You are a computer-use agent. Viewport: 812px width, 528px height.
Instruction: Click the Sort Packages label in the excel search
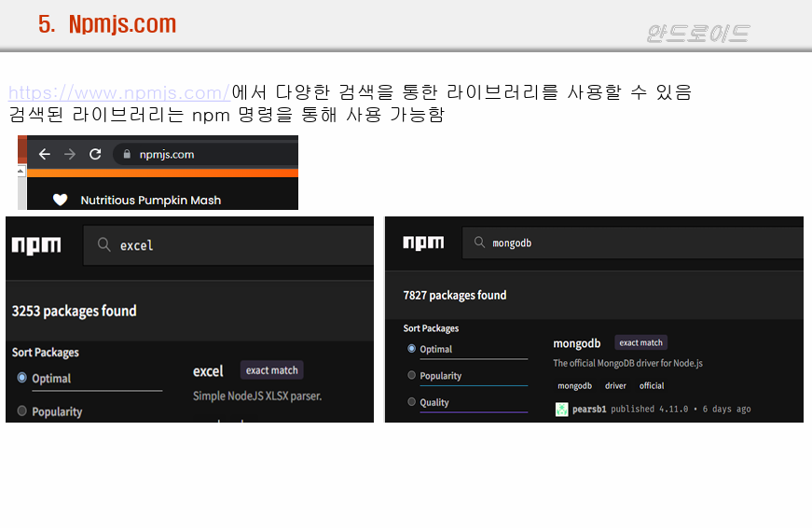point(46,353)
